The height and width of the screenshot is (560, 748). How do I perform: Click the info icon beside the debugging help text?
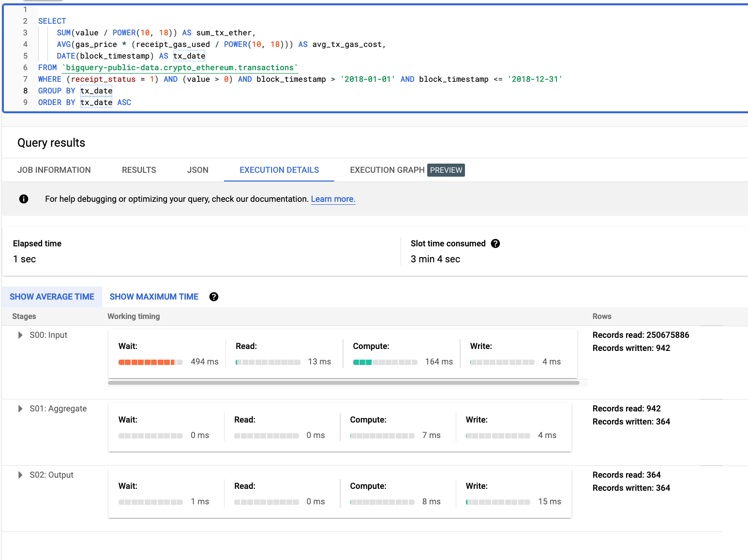(x=24, y=199)
